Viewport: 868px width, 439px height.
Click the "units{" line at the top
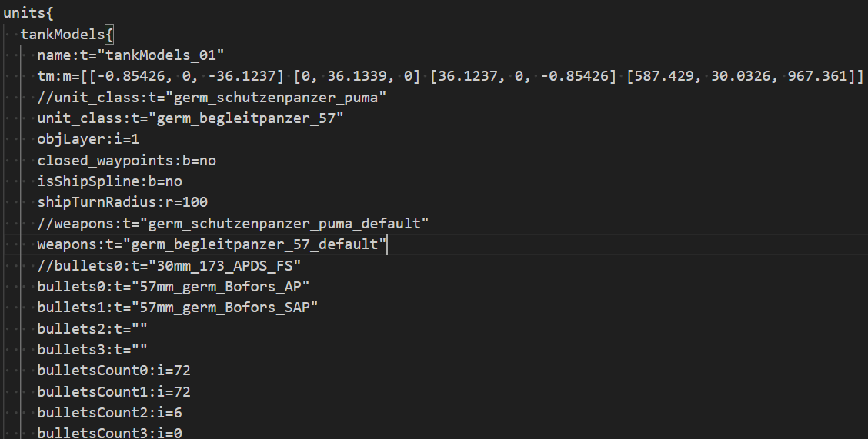point(29,14)
